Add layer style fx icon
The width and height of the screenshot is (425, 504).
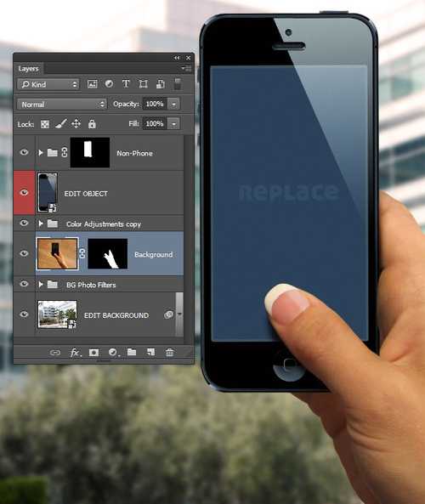pyautogui.click(x=76, y=353)
